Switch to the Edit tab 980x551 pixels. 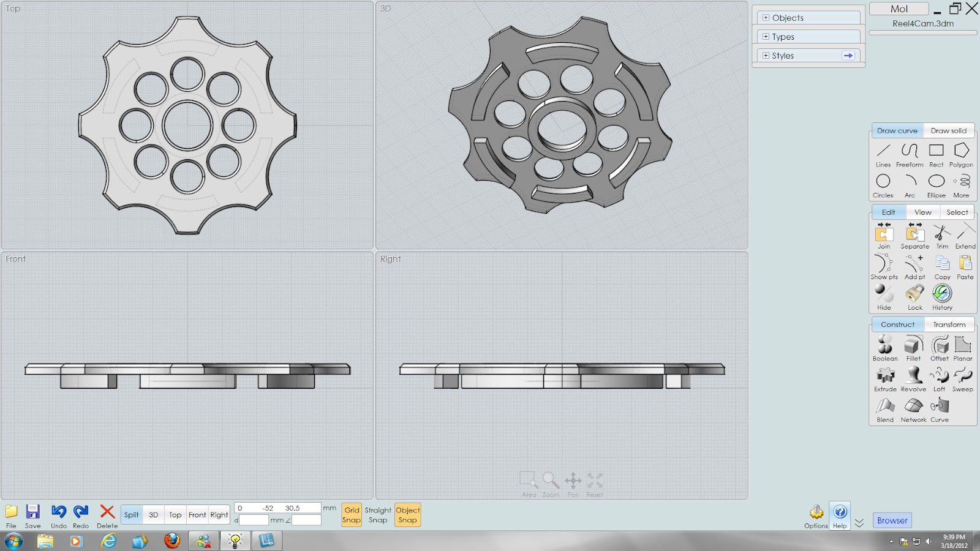[x=889, y=212]
